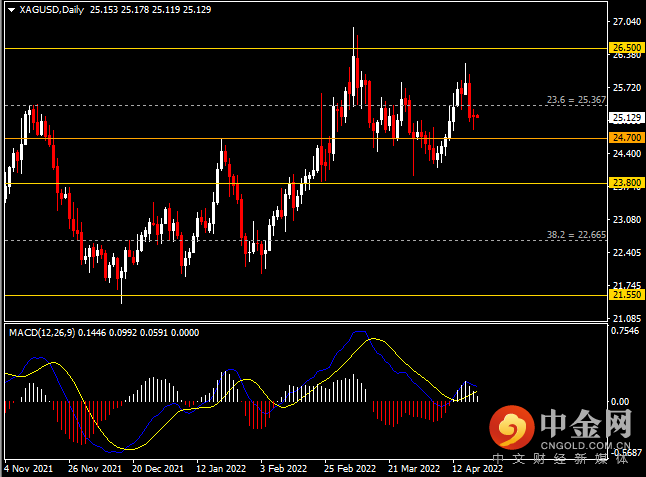Select the 24.700 yellow price label
This screenshot has height=477, width=646.
coord(626,137)
